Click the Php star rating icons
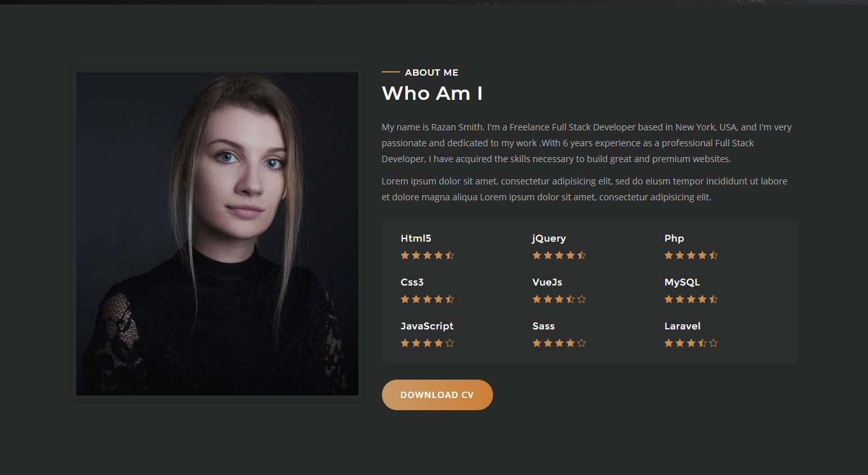This screenshot has height=475, width=868. (691, 256)
